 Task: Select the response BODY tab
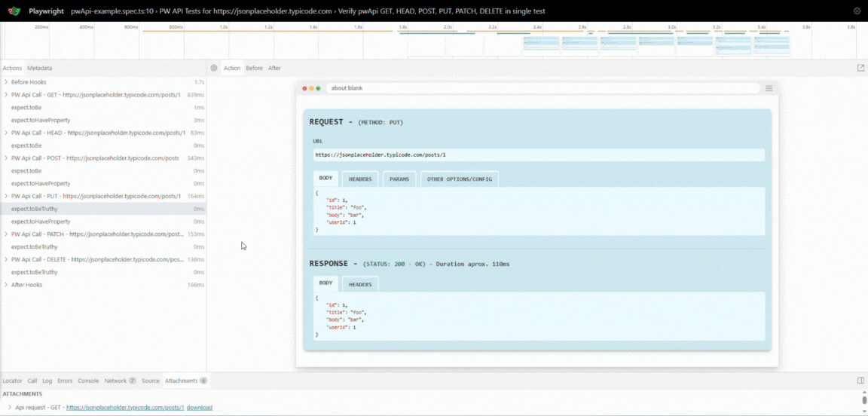coord(326,283)
